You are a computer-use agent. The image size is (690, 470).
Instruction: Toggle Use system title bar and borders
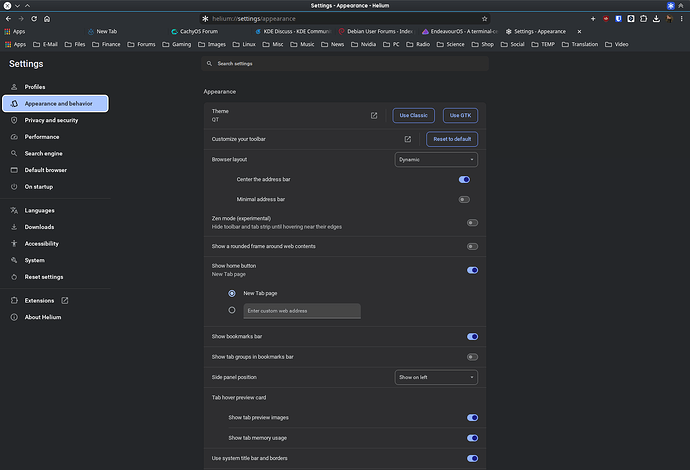pyautogui.click(x=472, y=459)
